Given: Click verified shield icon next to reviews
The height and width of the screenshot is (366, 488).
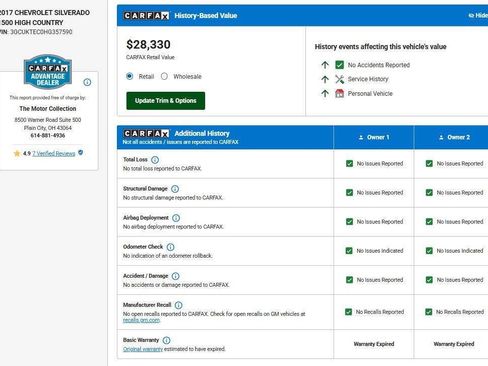Looking at the screenshot, I should tap(81, 153).
